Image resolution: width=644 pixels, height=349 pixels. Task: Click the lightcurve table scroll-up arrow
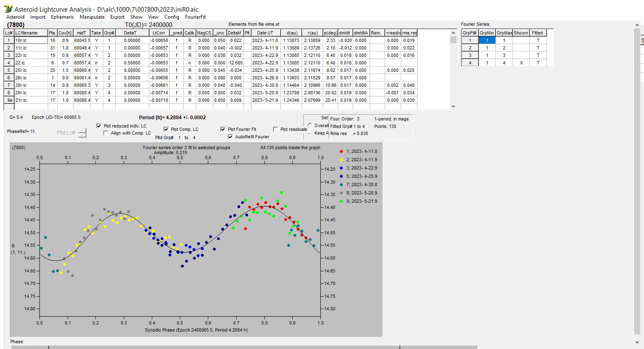pos(453,33)
